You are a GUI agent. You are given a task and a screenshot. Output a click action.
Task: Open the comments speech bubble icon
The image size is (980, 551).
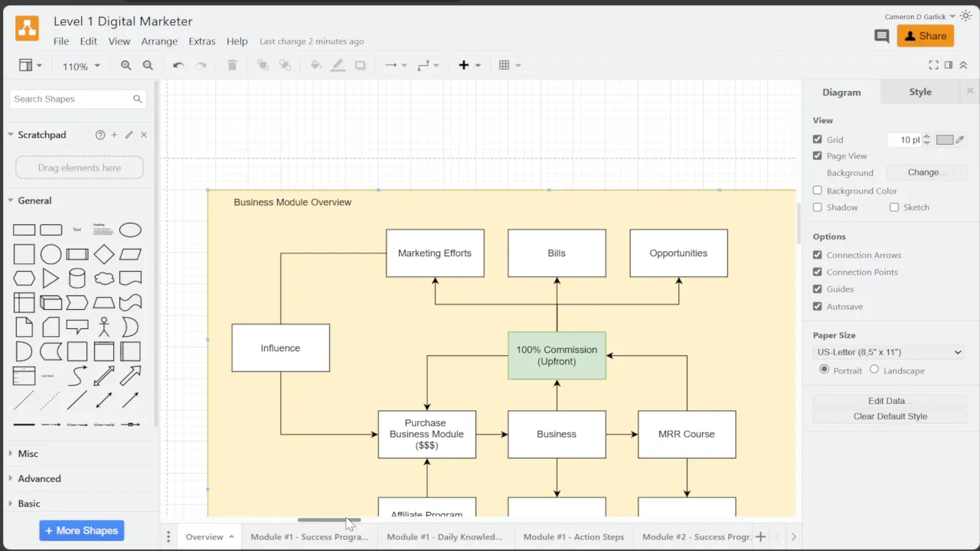(x=881, y=36)
